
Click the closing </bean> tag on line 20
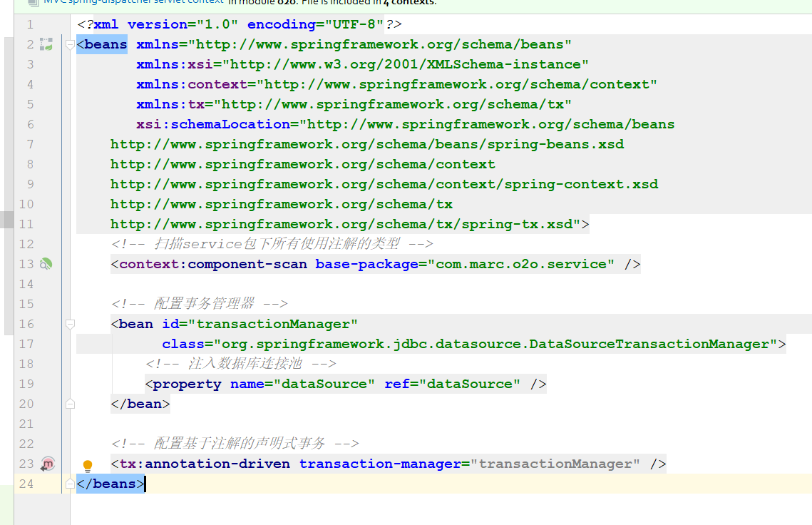pos(140,404)
